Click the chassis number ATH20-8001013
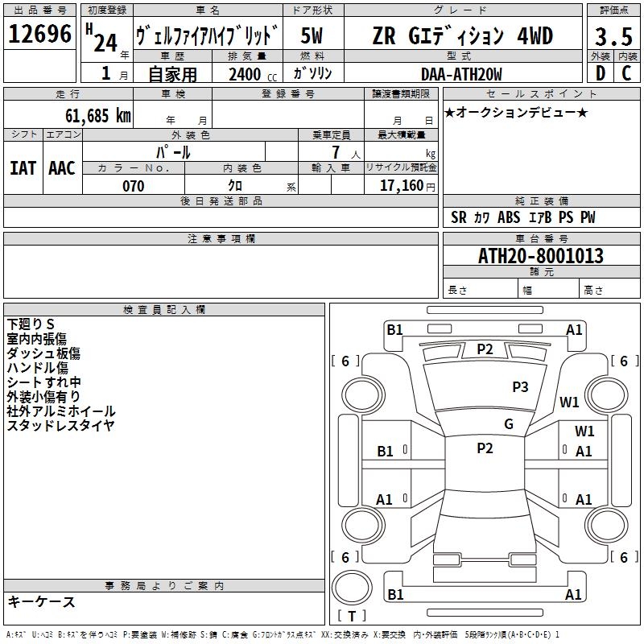The image size is (644, 644). (x=541, y=256)
